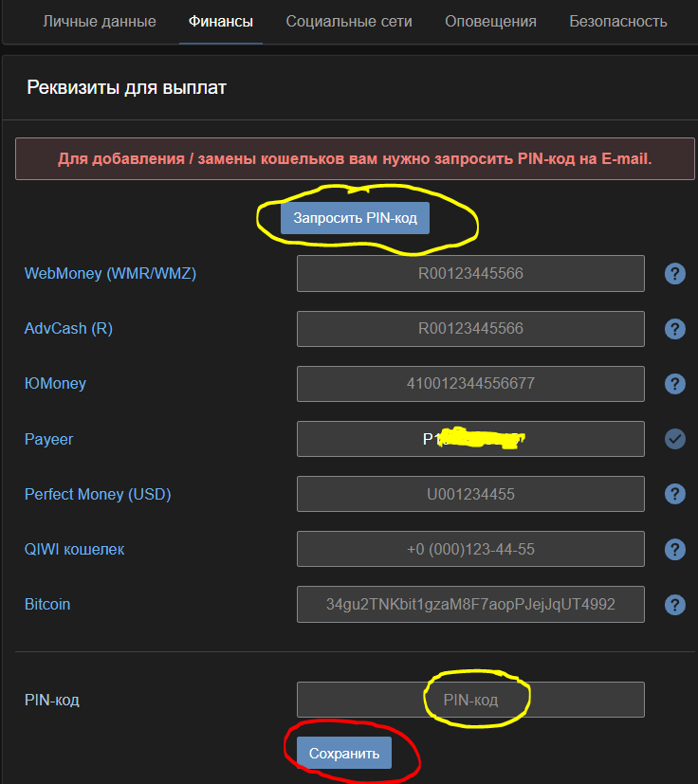The image size is (698, 784).
Task: Click the AdvCash help question icon
Action: pos(674,329)
